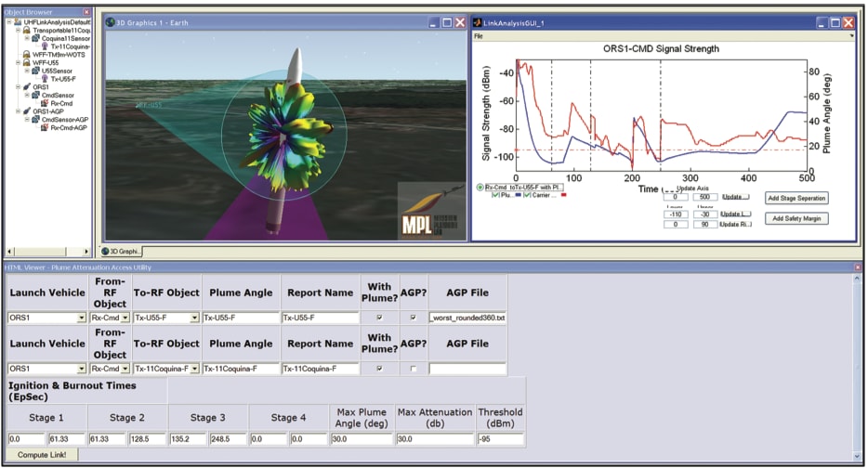Enable AGP for Tx-11Coquina-F row
868x468 pixels.
(413, 369)
